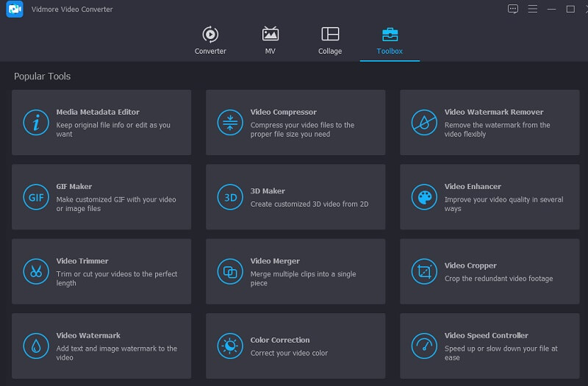Open the MV tab

pos(270,40)
